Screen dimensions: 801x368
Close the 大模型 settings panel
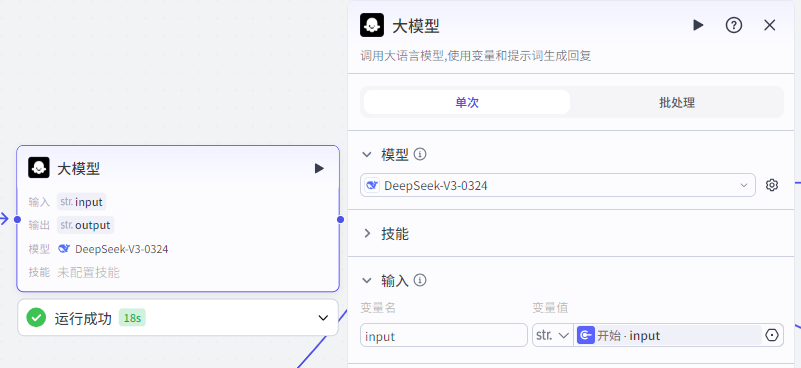point(769,25)
